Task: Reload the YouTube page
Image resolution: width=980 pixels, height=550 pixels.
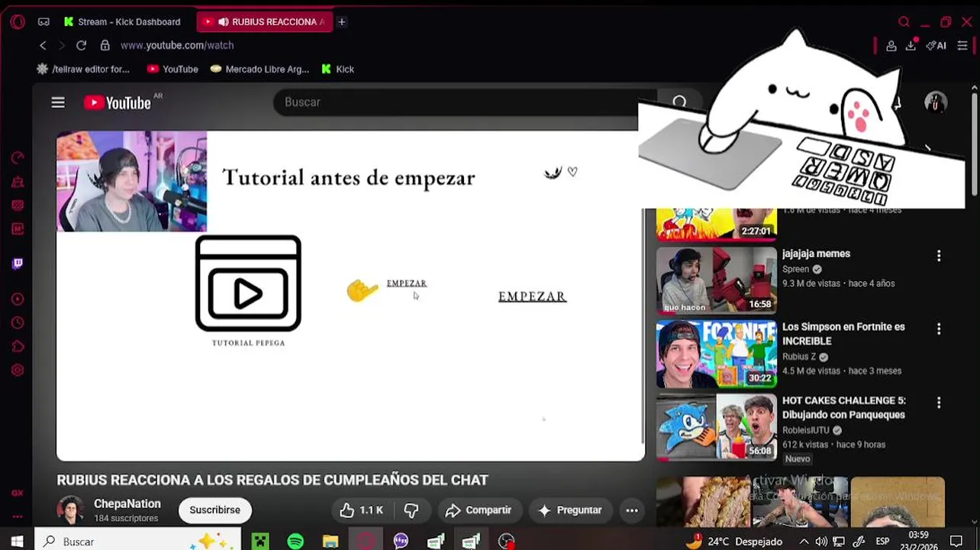Action: point(81,46)
